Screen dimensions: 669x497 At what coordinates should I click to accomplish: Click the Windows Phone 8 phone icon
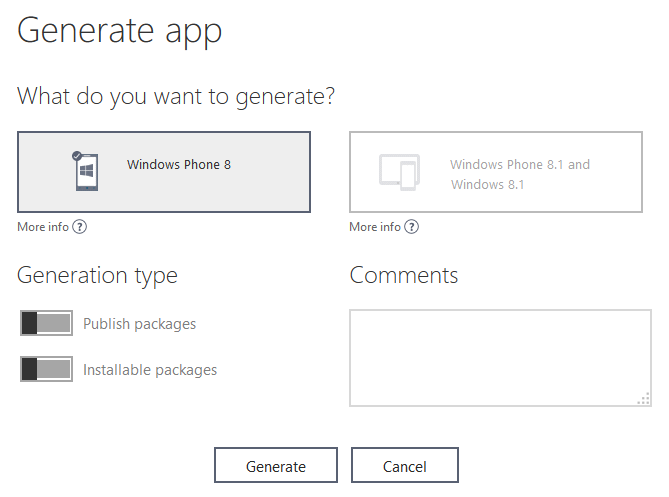(88, 172)
